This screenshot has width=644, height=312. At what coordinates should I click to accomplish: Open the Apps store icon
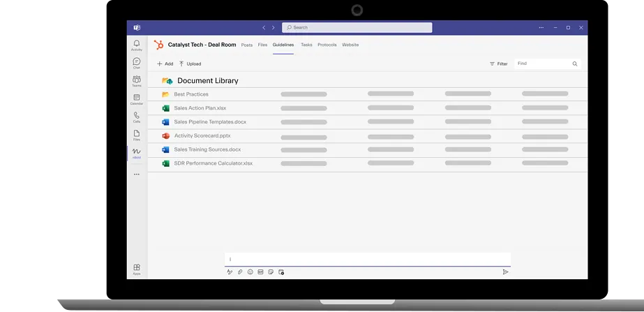pos(137,269)
